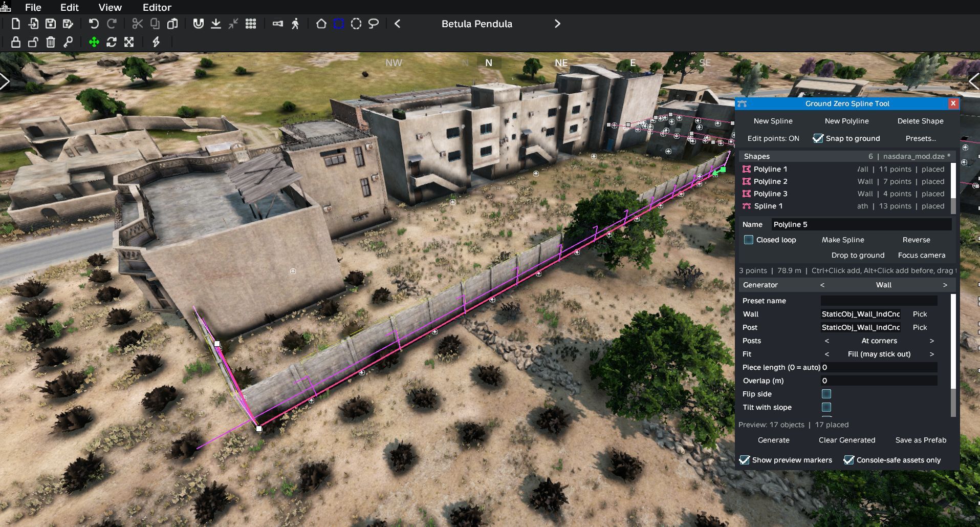
Task: Enable the Closed loop checkbox
Action: (749, 240)
